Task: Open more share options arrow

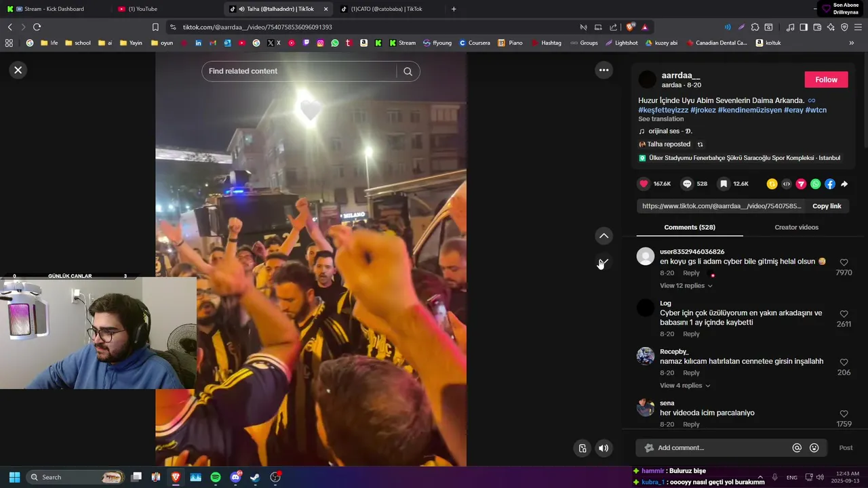Action: (844, 184)
